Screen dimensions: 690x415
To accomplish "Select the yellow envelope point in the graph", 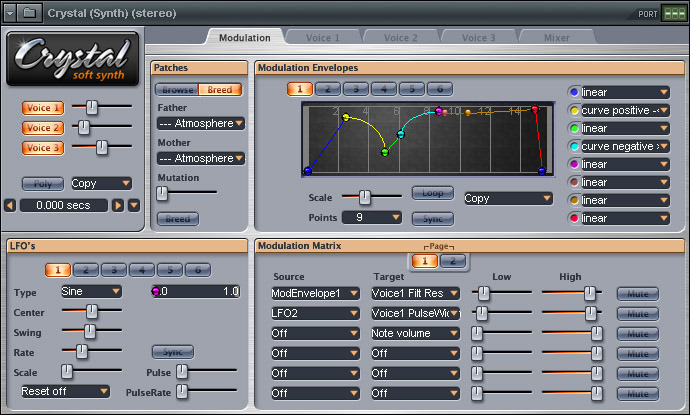I will tap(346, 117).
